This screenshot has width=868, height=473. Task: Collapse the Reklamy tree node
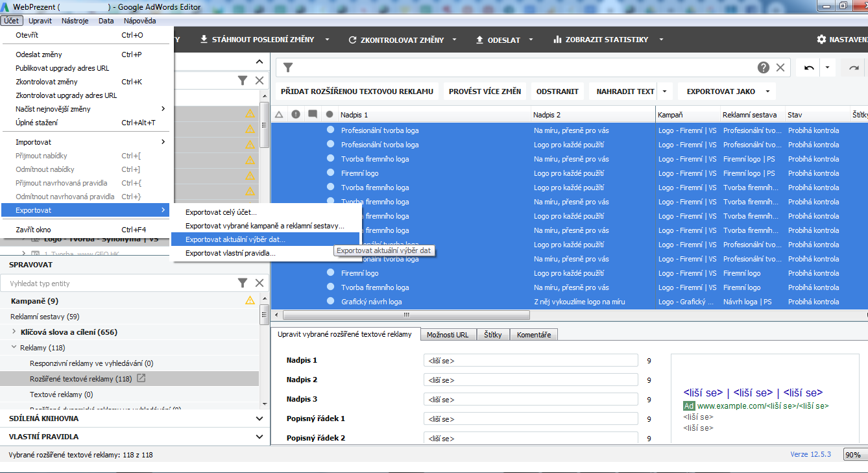click(x=14, y=347)
